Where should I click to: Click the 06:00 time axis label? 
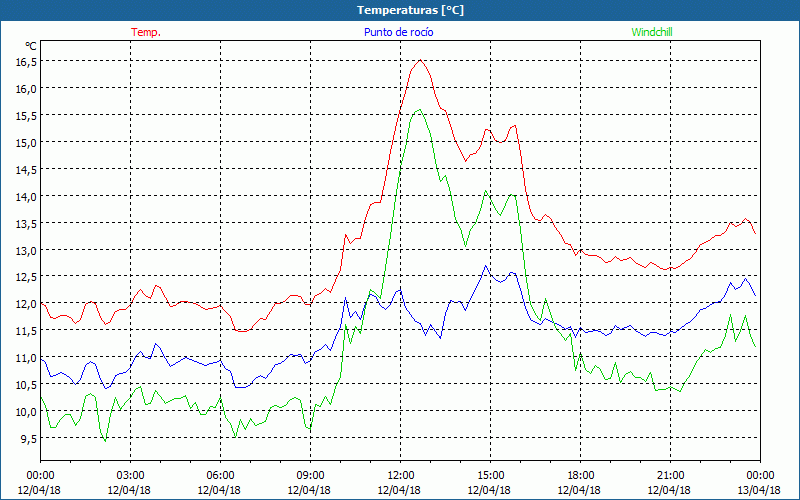click(x=220, y=475)
